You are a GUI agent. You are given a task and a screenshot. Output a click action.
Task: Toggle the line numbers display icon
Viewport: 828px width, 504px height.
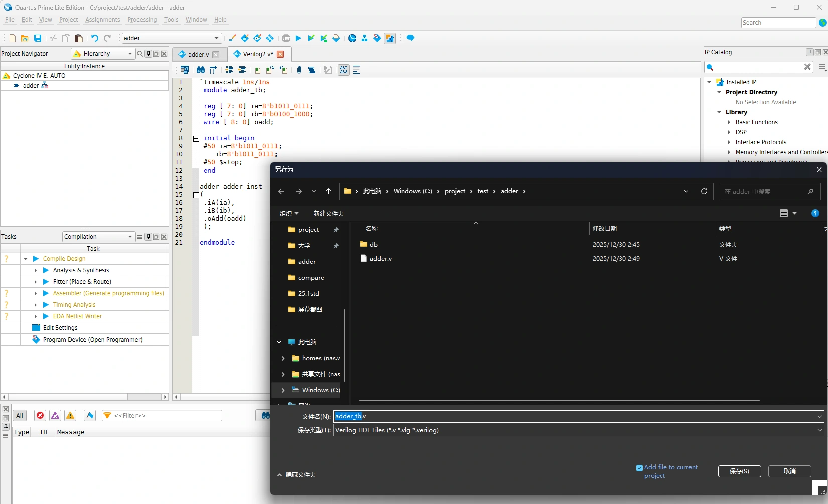pos(343,70)
